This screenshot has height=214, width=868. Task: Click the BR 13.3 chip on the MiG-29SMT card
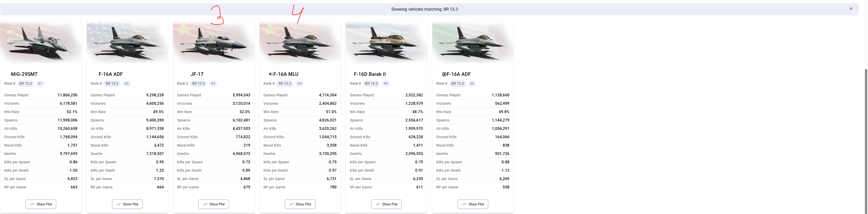(26, 83)
